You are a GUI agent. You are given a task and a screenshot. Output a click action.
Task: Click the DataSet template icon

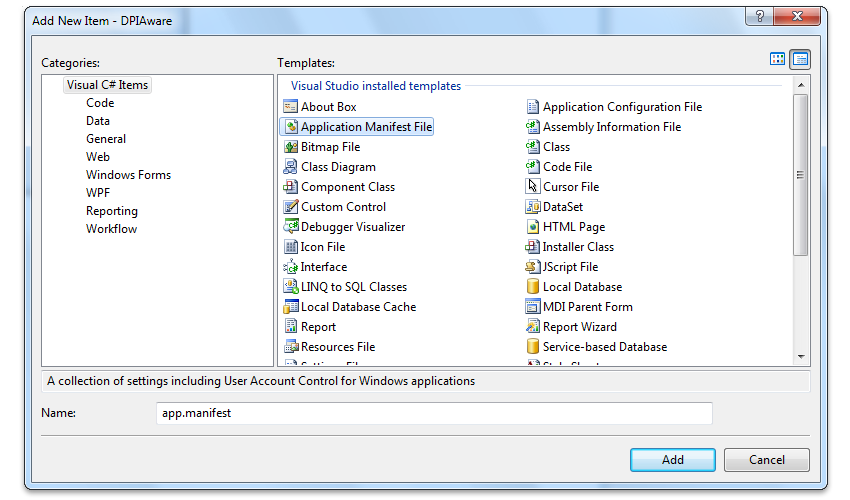pos(533,207)
